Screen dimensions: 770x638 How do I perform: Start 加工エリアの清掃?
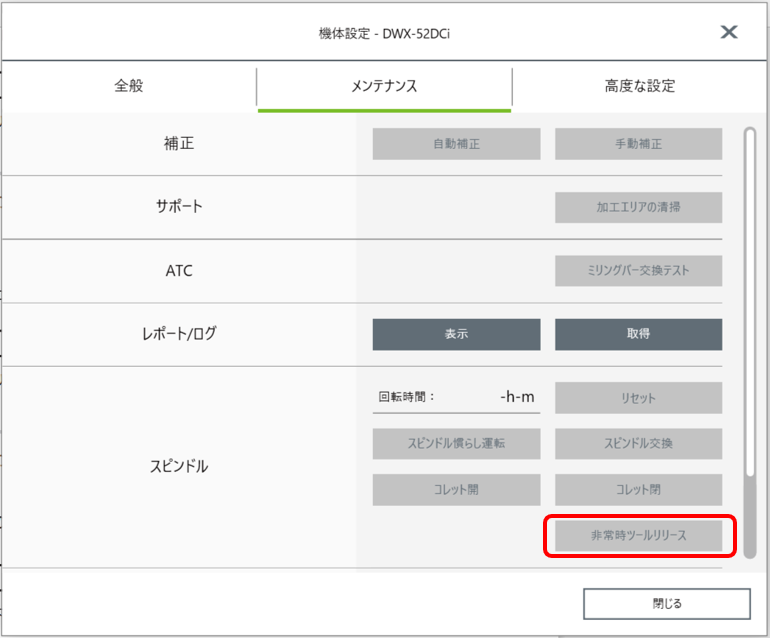(638, 207)
